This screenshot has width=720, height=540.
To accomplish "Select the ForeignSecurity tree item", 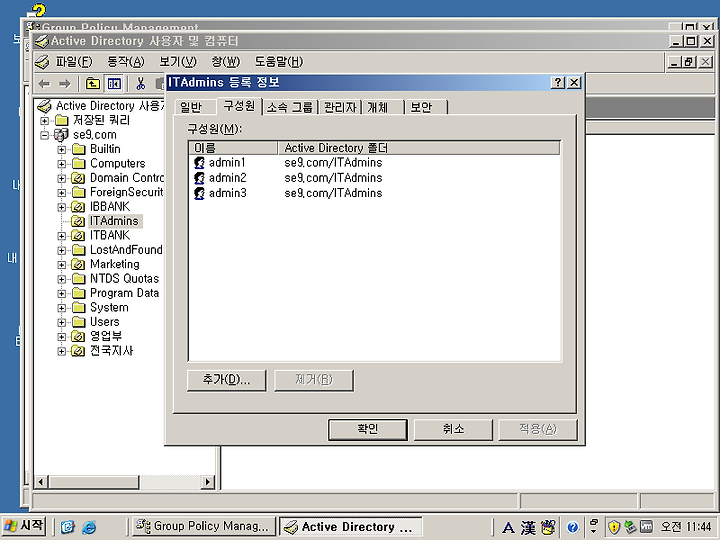I will 126,192.
